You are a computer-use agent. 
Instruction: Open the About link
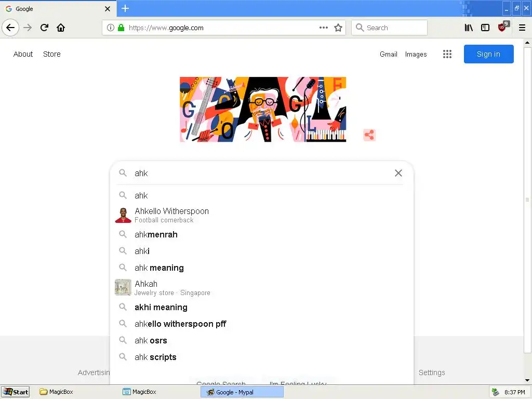(x=23, y=54)
